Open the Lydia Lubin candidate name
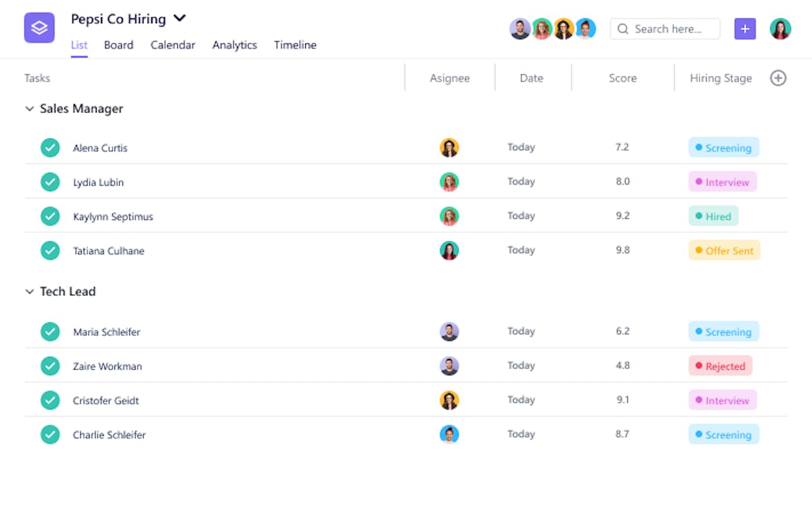This screenshot has height=514, width=812. pyautogui.click(x=98, y=182)
